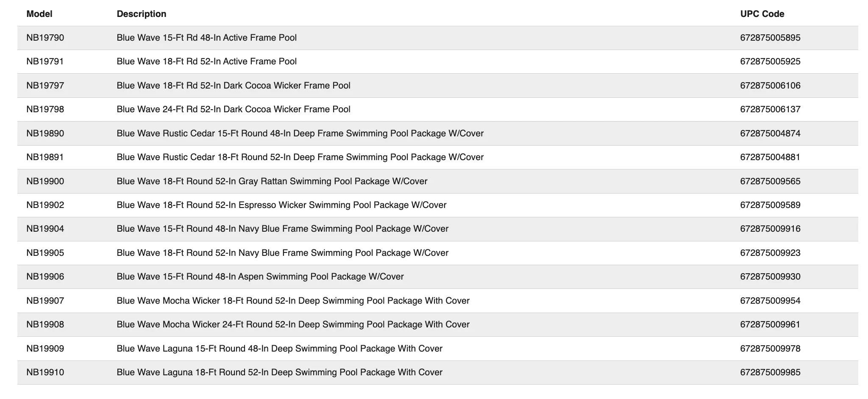Select model number NB19910
This screenshot has height=399, width=868.
coord(45,372)
